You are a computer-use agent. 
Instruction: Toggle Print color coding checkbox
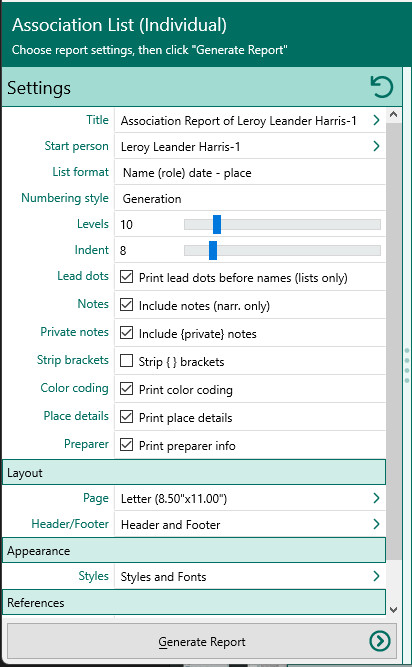[126, 389]
